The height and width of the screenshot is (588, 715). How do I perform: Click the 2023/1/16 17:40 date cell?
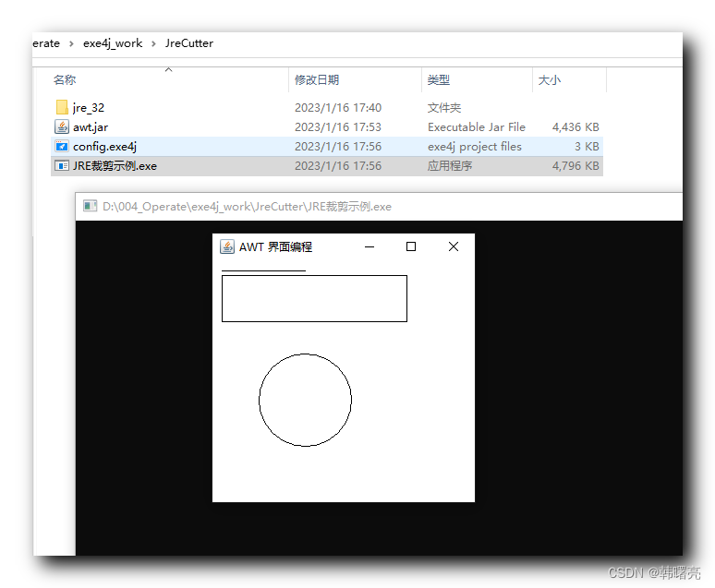[x=338, y=108]
